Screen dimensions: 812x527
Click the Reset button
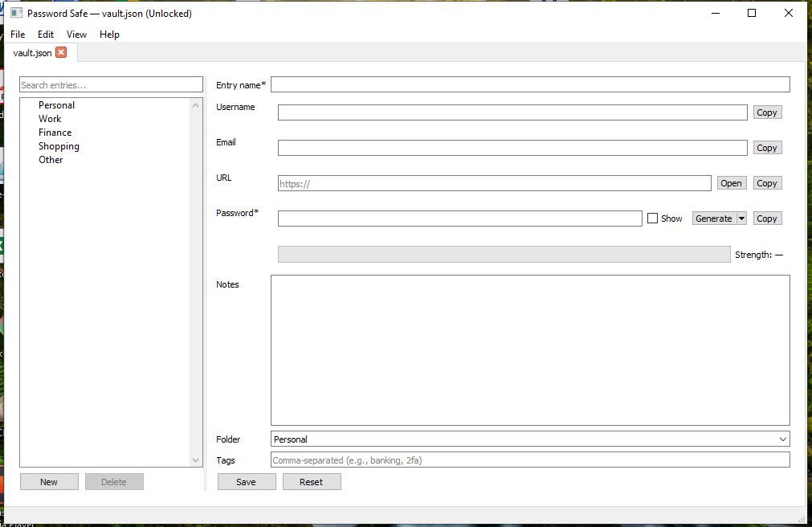coord(312,481)
